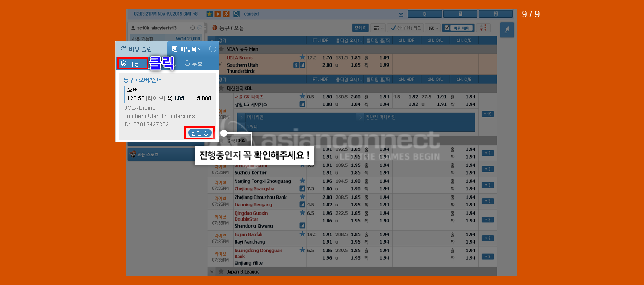Viewport: 644px width, 285px height.
Task: Click 창원 LG 세이커스 handicap odds 1.88
Action: pyautogui.click(x=327, y=104)
